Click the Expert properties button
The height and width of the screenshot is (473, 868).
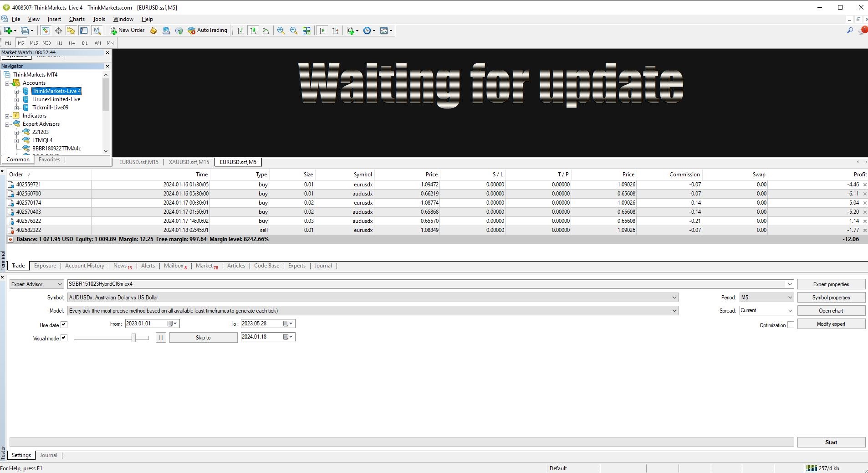[831, 284]
